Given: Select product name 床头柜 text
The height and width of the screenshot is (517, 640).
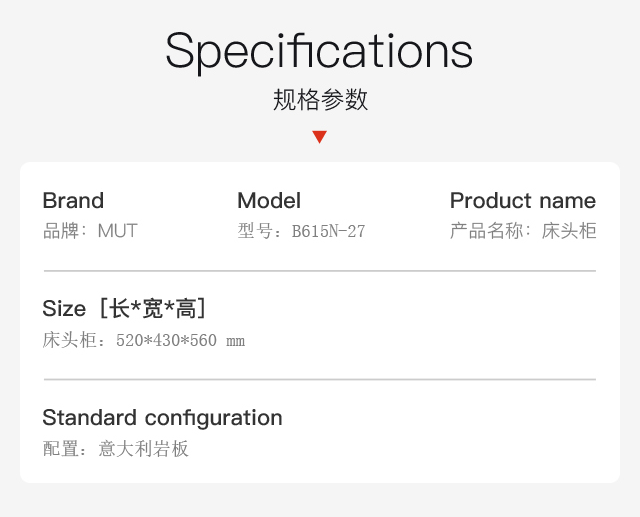Looking at the screenshot, I should (x=569, y=231).
